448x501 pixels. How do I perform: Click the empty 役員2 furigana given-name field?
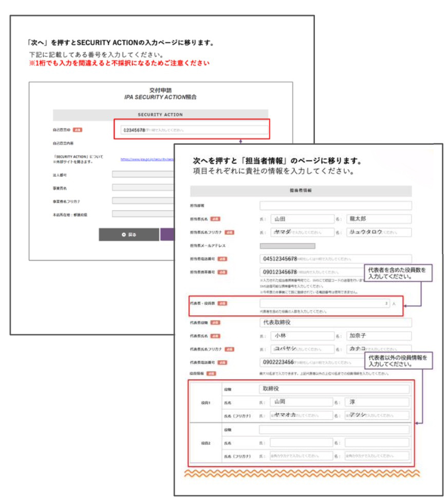(377, 456)
